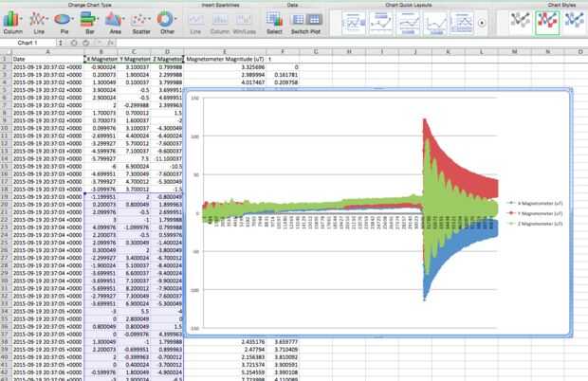Click cell containing 5.254559
This screenshot has width=588, height=381.
[x=225, y=372]
